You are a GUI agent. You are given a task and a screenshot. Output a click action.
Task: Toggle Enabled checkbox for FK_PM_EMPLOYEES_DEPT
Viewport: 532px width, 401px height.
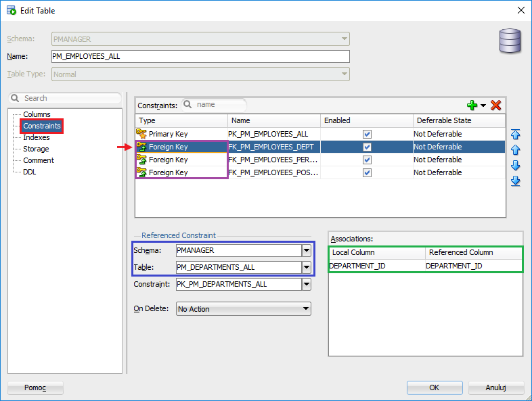click(367, 147)
